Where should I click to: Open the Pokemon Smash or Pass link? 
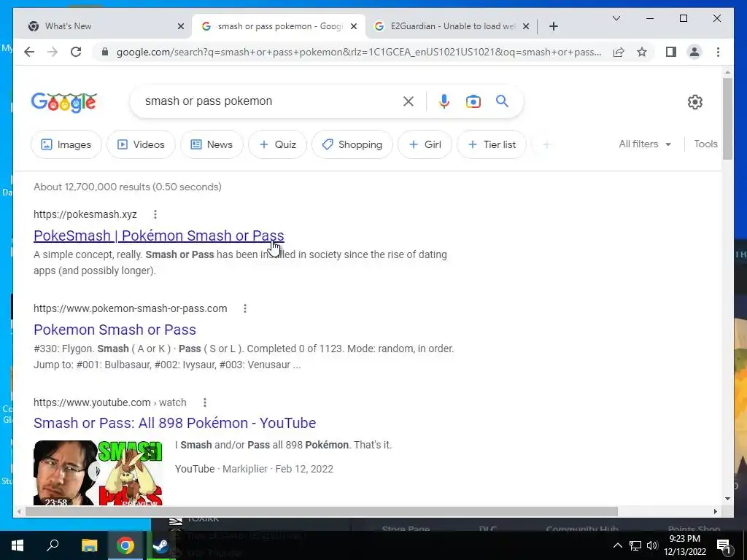115,330
